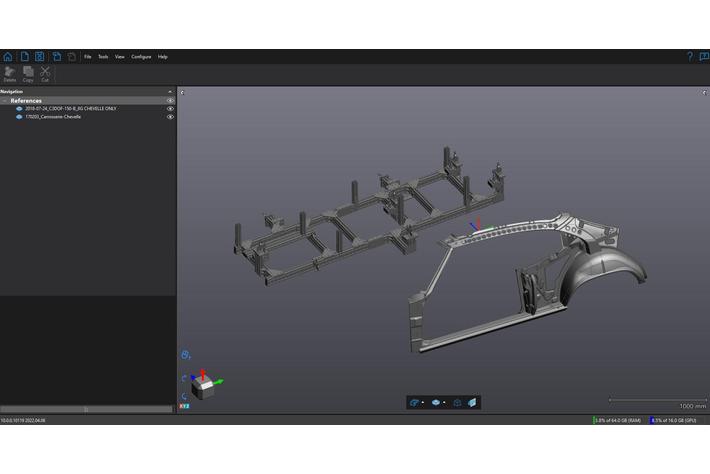710x474 pixels.
Task: Toggle eye icon for 170203_Carrosserie Chevelle
Action: pyautogui.click(x=170, y=117)
